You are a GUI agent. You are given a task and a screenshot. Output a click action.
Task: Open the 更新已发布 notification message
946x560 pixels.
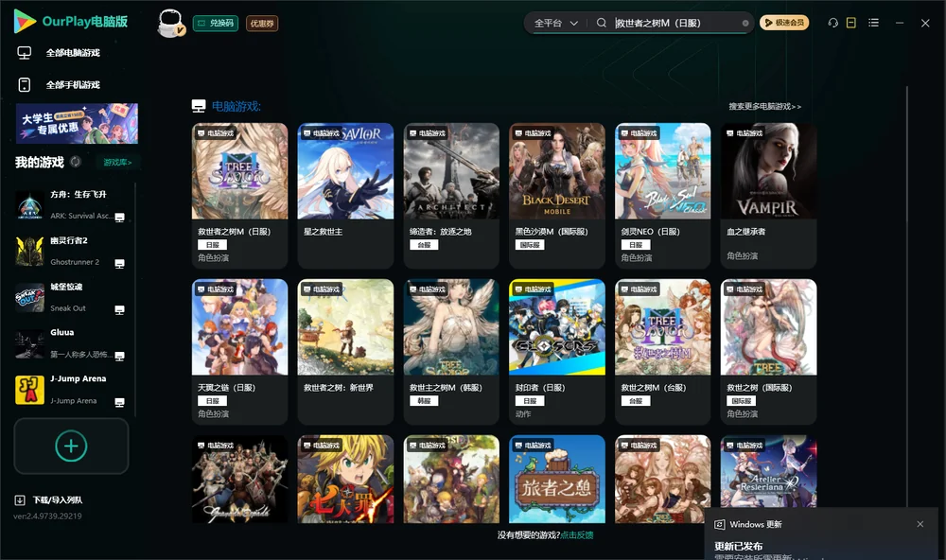(x=739, y=546)
